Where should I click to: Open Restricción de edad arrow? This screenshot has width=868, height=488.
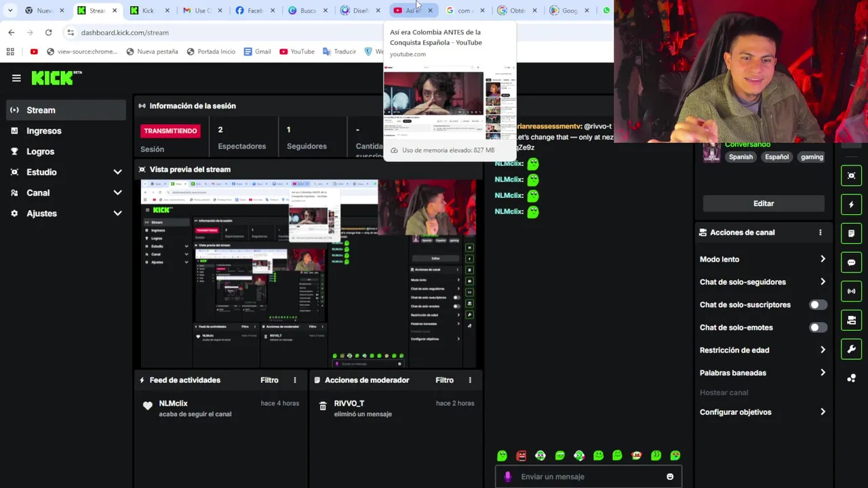[823, 350]
